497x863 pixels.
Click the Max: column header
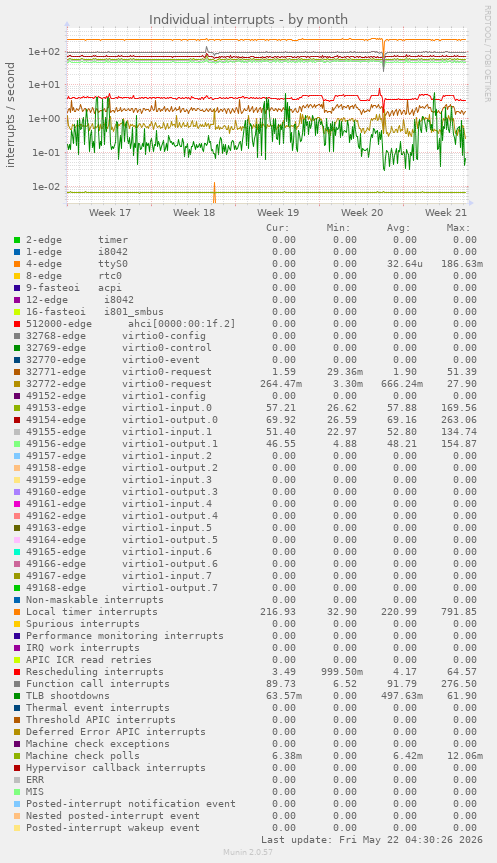click(458, 228)
